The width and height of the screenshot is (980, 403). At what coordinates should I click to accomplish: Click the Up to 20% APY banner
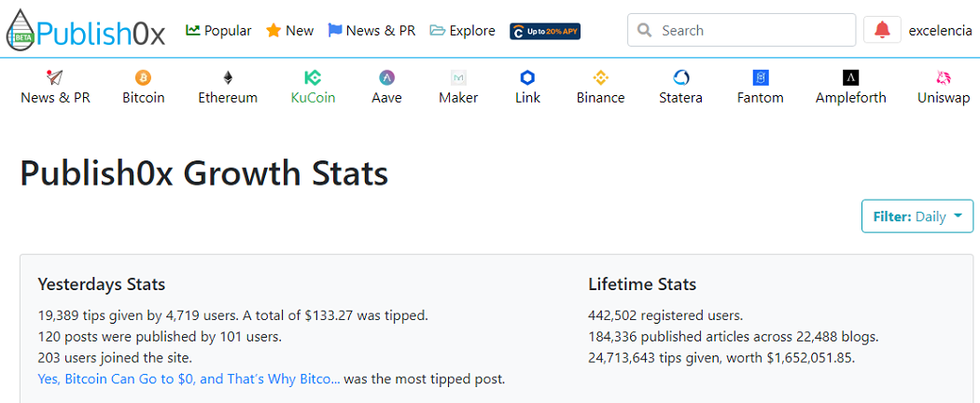click(545, 31)
